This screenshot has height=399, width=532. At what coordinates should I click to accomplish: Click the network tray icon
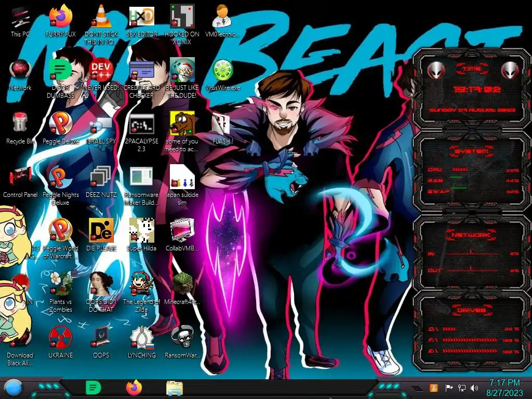point(462,388)
